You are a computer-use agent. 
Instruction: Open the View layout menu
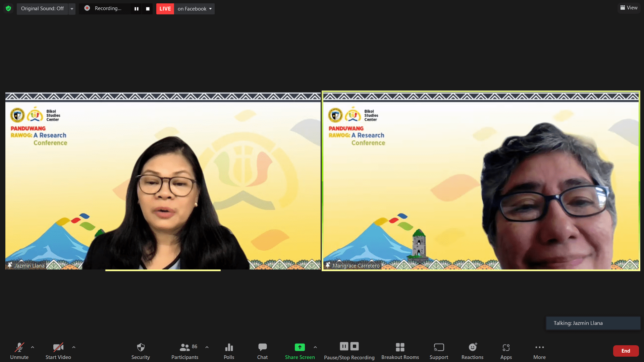click(629, 8)
